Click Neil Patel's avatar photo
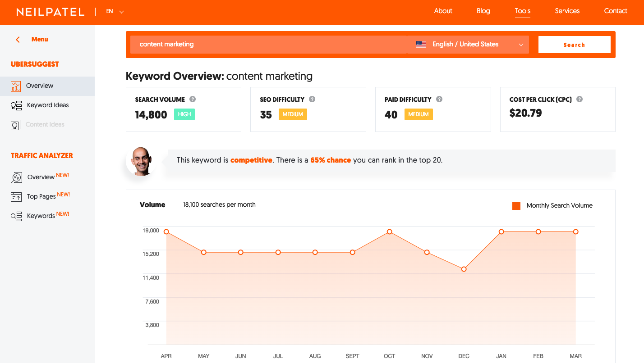The width and height of the screenshot is (644, 363). point(141,161)
